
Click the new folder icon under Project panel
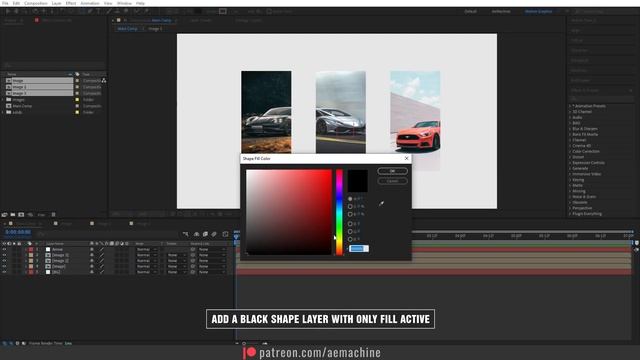point(13,215)
